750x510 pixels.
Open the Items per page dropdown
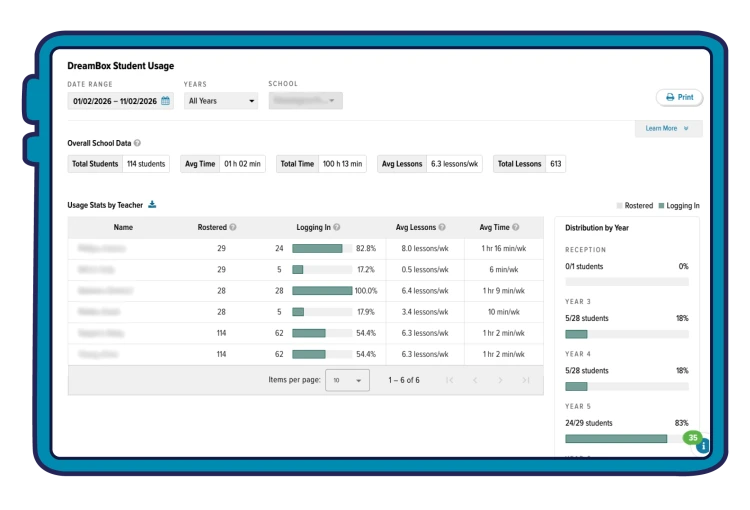(x=347, y=380)
